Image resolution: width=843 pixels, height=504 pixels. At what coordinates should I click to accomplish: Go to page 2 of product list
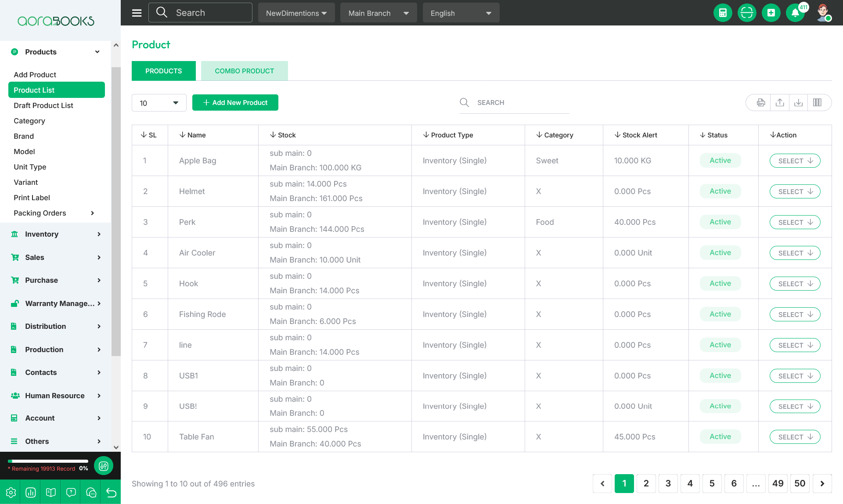pos(646,483)
